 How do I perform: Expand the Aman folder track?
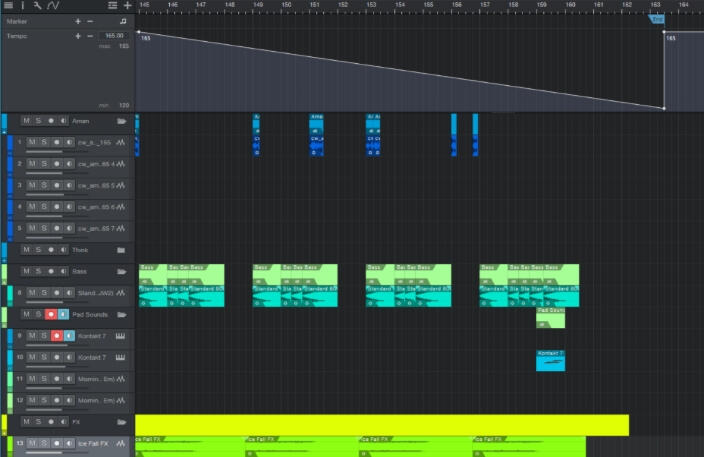pos(122,121)
